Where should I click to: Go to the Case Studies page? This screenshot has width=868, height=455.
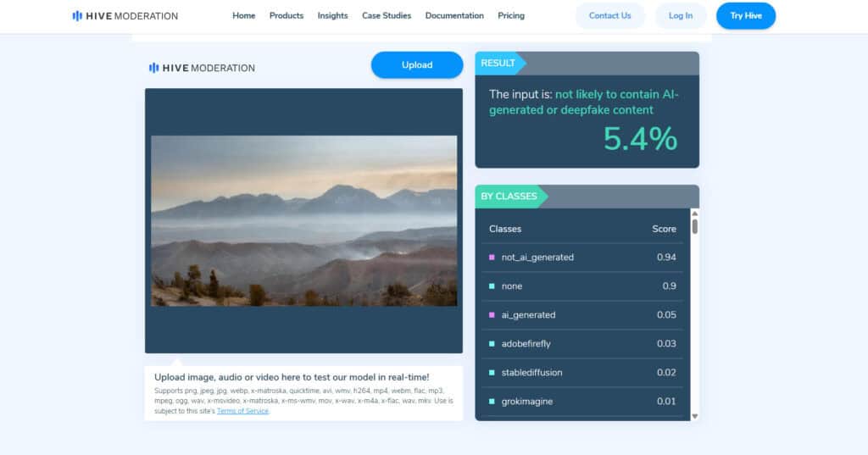point(387,15)
